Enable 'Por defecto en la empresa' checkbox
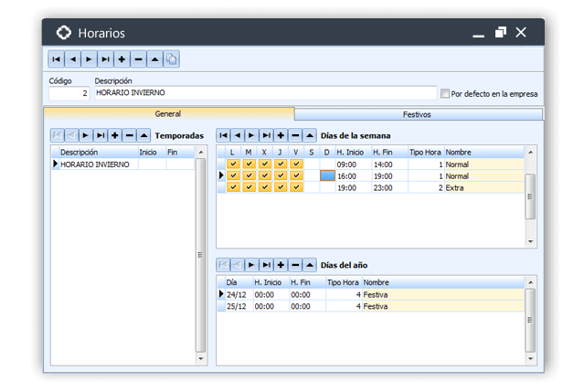This screenshot has height=392, width=584. pyautogui.click(x=445, y=93)
